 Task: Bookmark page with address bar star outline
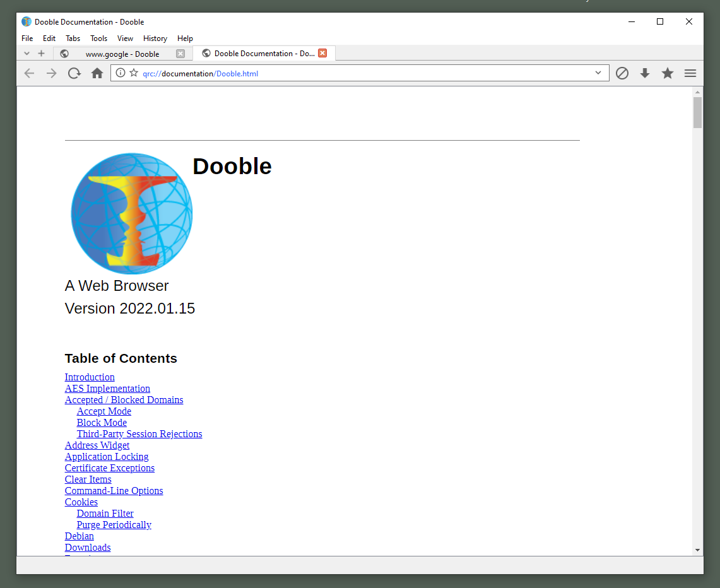coord(134,73)
